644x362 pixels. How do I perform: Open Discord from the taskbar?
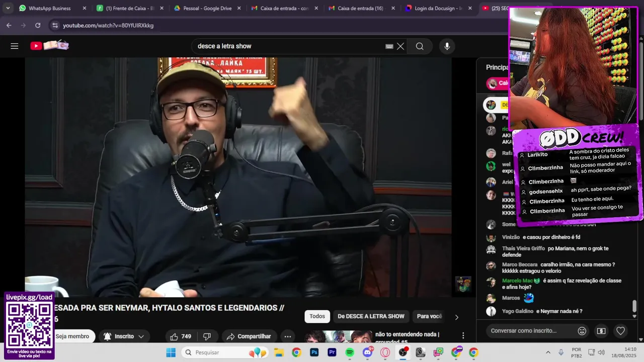click(368, 352)
